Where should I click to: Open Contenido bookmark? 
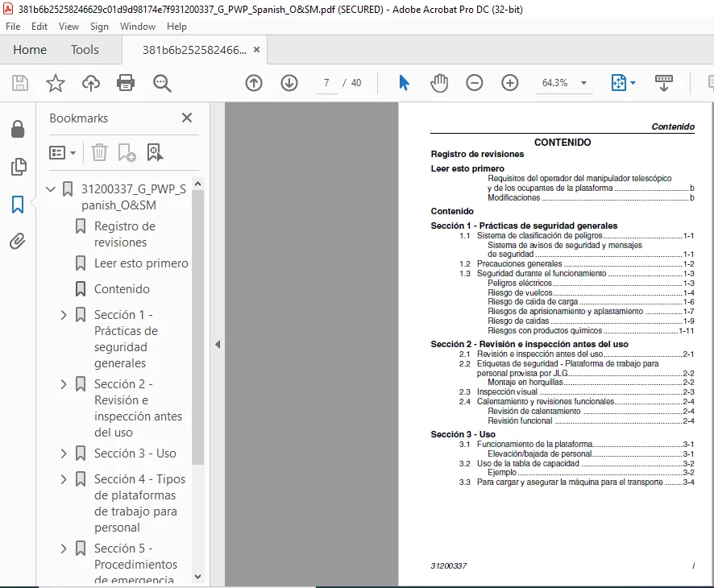click(122, 289)
